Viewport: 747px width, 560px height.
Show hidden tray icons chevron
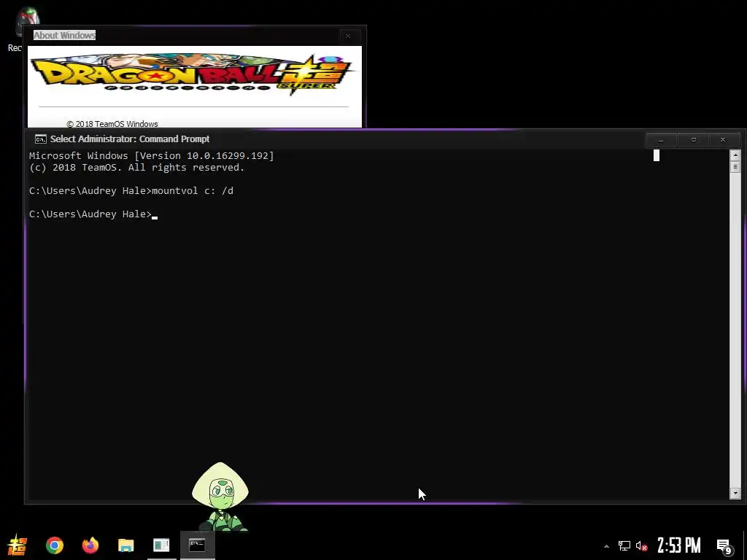point(606,546)
